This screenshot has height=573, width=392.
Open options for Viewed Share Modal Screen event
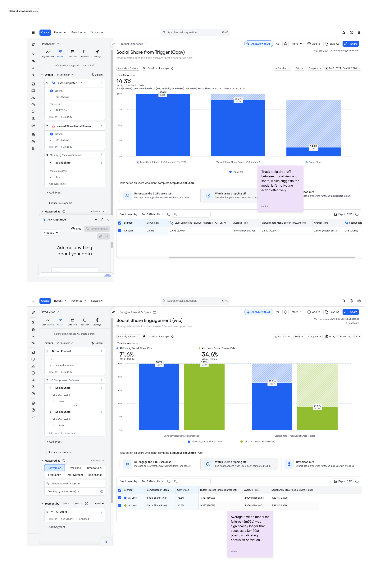point(102,126)
